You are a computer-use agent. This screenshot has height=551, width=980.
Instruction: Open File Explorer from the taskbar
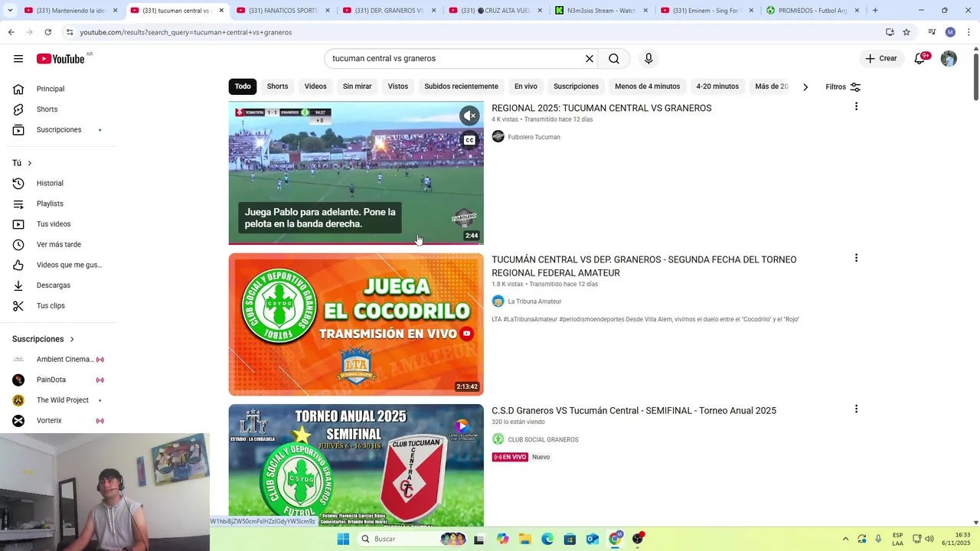click(525, 539)
